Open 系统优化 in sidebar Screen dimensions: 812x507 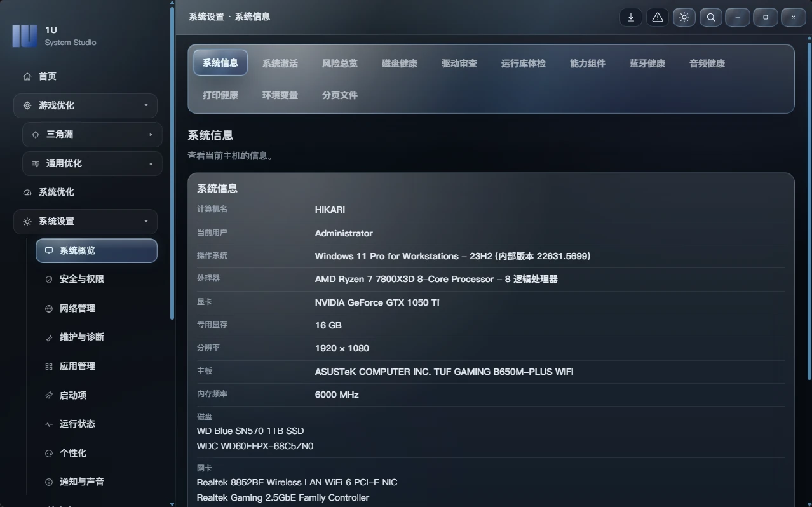[85, 193]
